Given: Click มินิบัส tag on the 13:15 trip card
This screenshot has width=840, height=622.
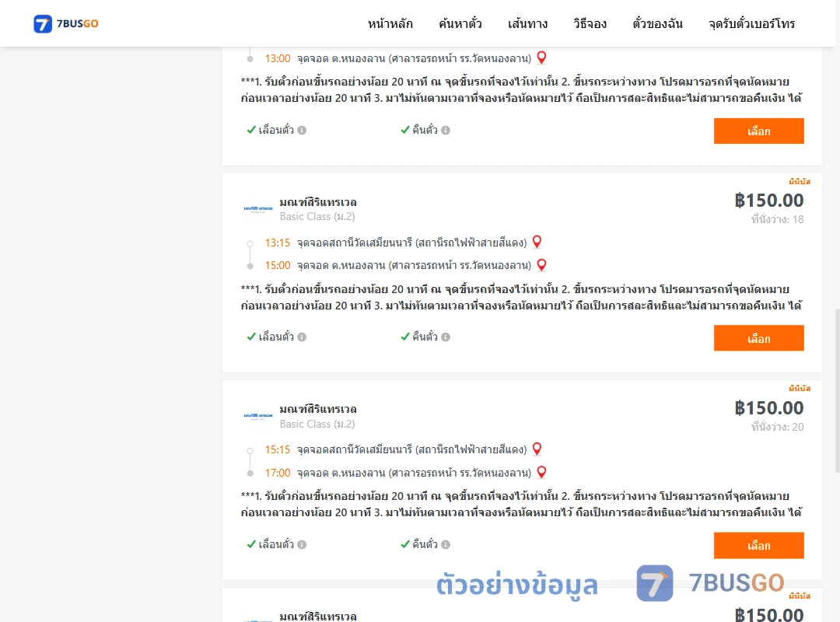Looking at the screenshot, I should click(x=800, y=182).
